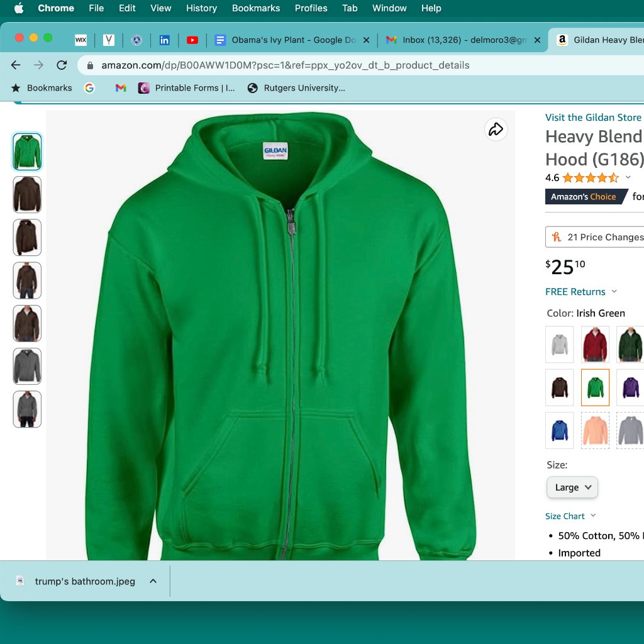Image resolution: width=644 pixels, height=644 pixels.
Task: Open the Rutgers University bookmark
Action: 296,88
